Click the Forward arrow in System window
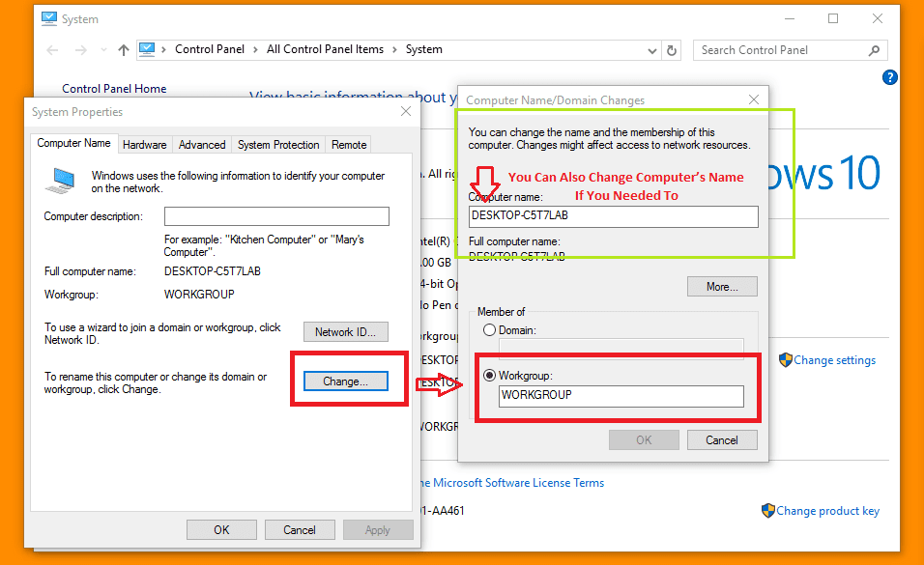The height and width of the screenshot is (565, 924). [x=81, y=50]
